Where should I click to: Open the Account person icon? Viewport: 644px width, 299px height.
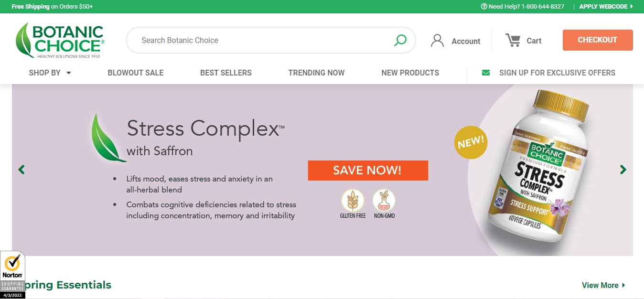coord(437,41)
